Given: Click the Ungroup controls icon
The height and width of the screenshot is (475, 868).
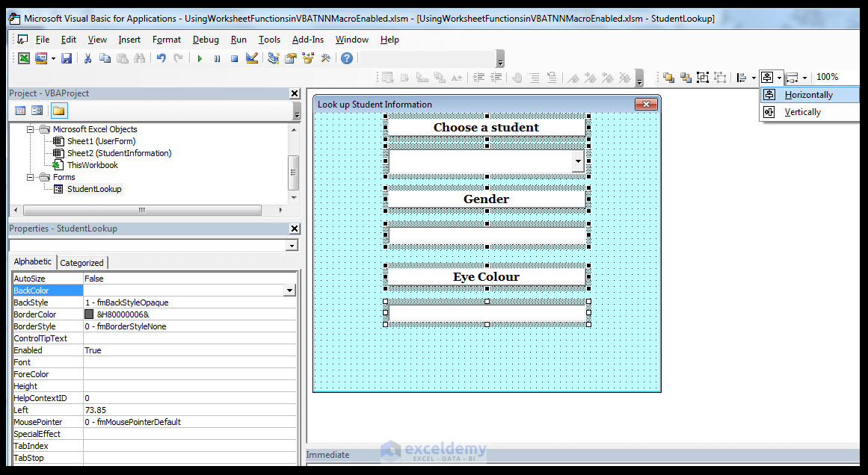Looking at the screenshot, I should [720, 78].
